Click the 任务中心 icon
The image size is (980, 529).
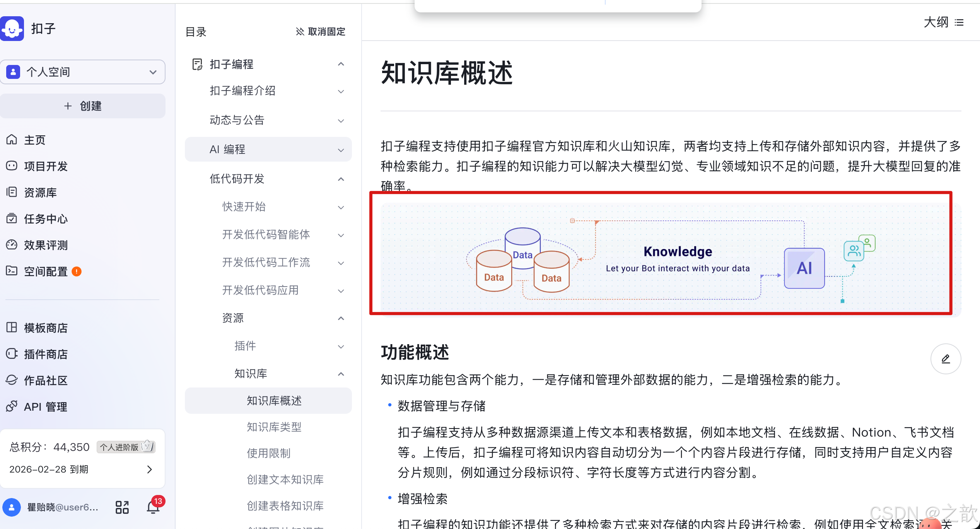click(12, 218)
